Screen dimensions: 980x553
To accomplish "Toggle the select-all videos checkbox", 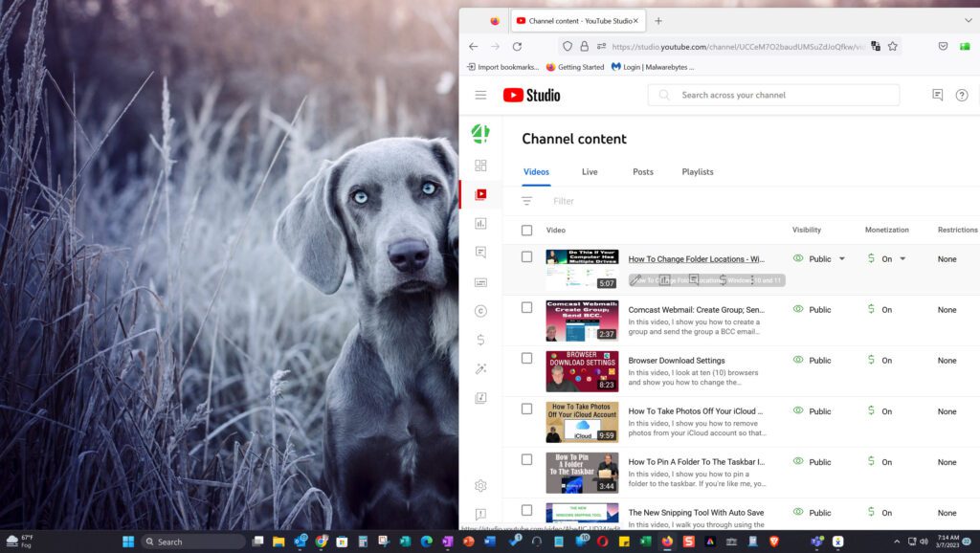I will click(x=527, y=231).
